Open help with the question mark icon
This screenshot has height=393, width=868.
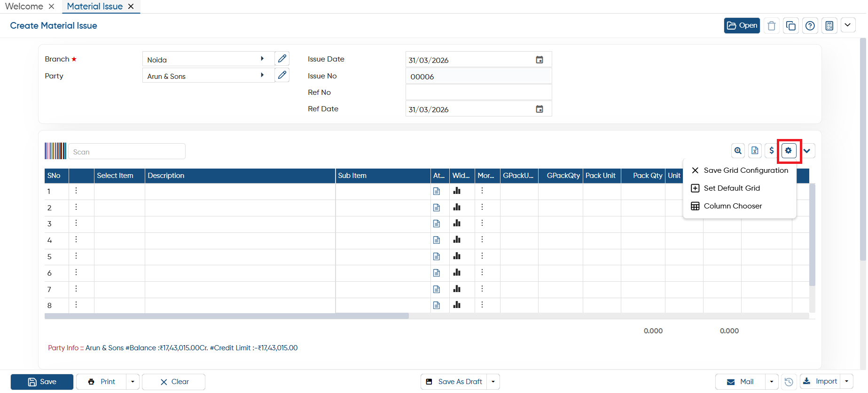tap(810, 25)
